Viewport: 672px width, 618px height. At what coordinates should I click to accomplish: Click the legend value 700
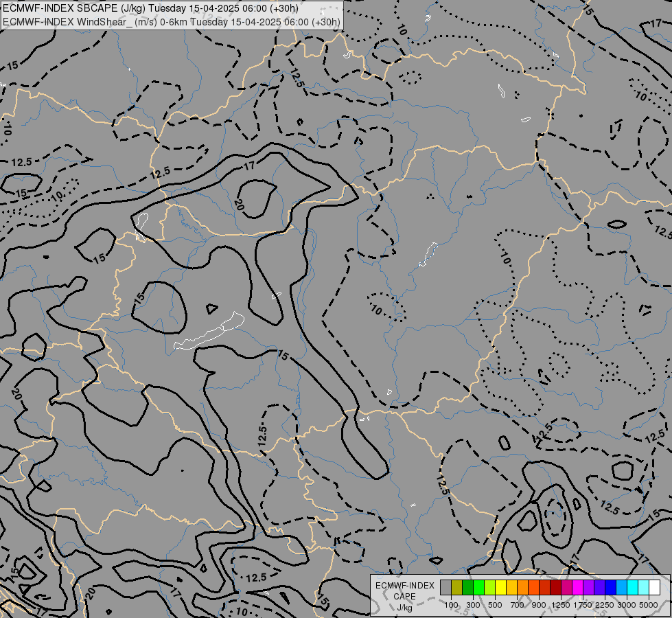(518, 605)
